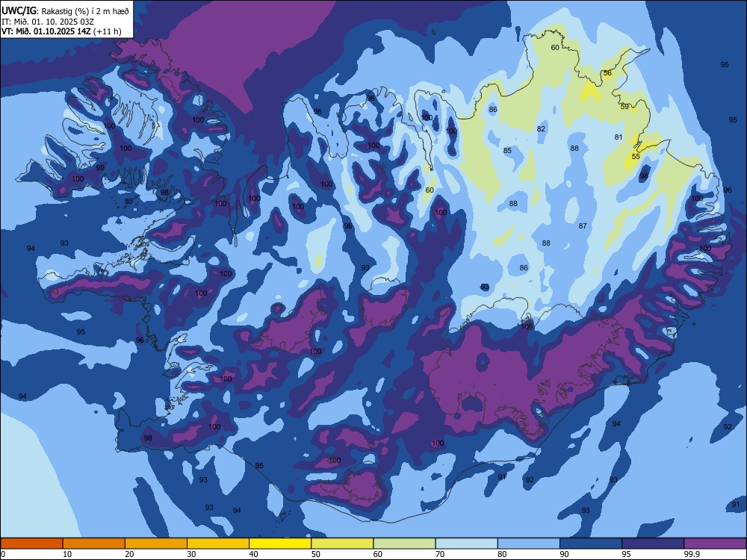Click the "99.9" label on the legend scale
The height and width of the screenshot is (560, 747).
coord(692,554)
